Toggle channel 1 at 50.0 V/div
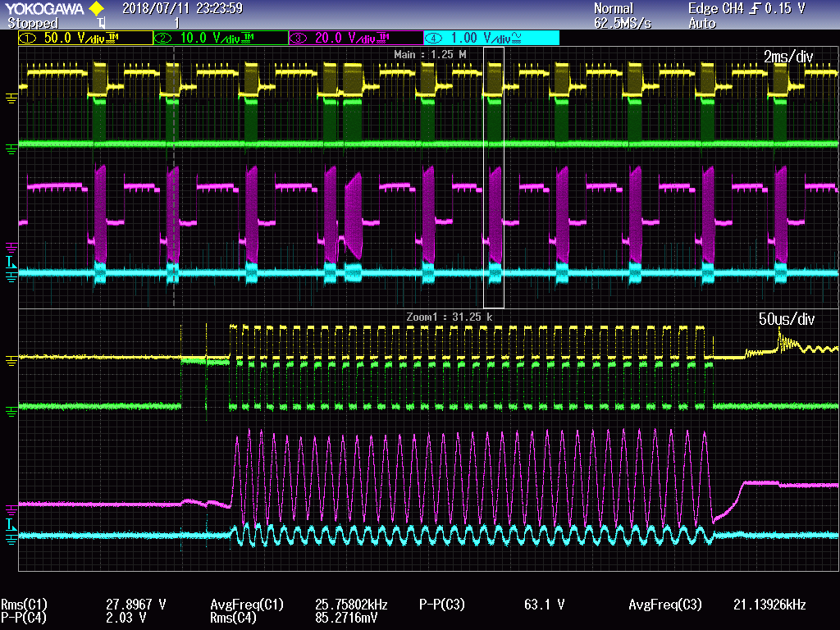This screenshot has width=840, height=630. 84,38
